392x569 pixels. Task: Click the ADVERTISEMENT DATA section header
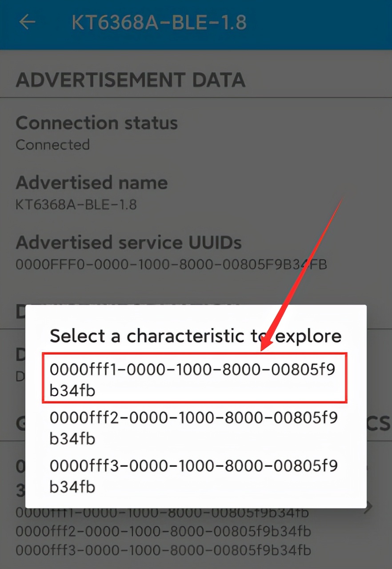click(x=130, y=80)
